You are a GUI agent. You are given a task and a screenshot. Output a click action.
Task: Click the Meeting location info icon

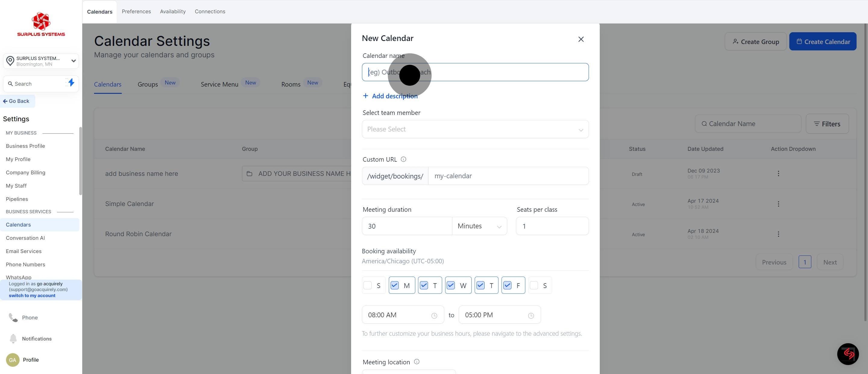point(417,362)
